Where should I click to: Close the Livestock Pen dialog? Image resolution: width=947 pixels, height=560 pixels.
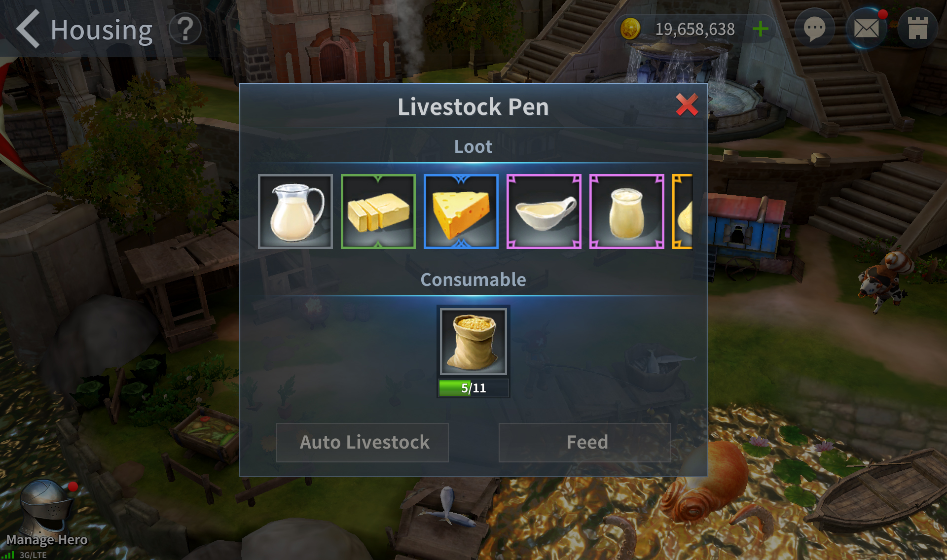coord(687,105)
